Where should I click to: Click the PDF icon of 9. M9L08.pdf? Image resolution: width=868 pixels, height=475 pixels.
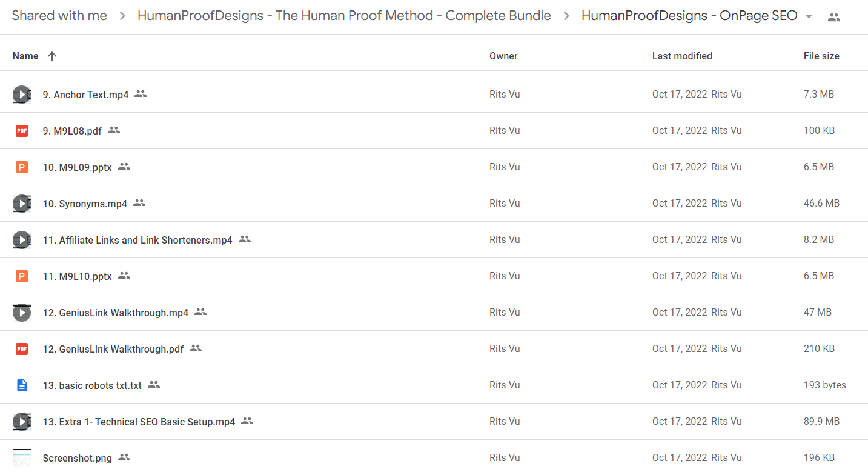(x=22, y=131)
